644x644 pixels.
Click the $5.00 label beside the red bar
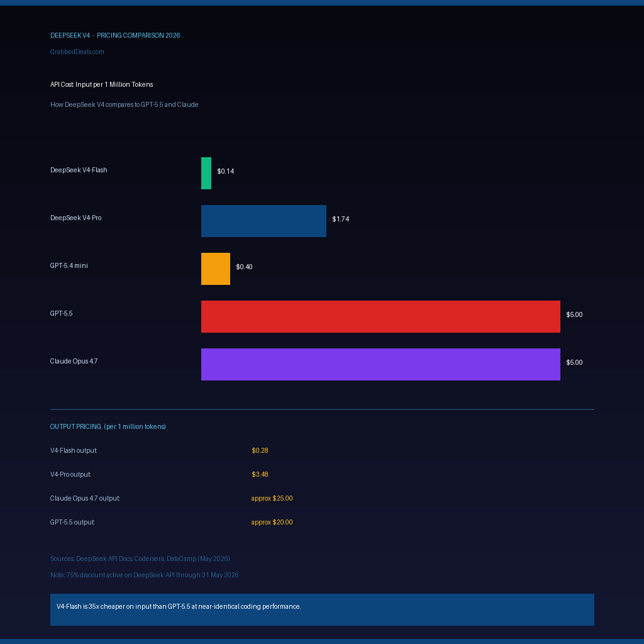coord(574,314)
